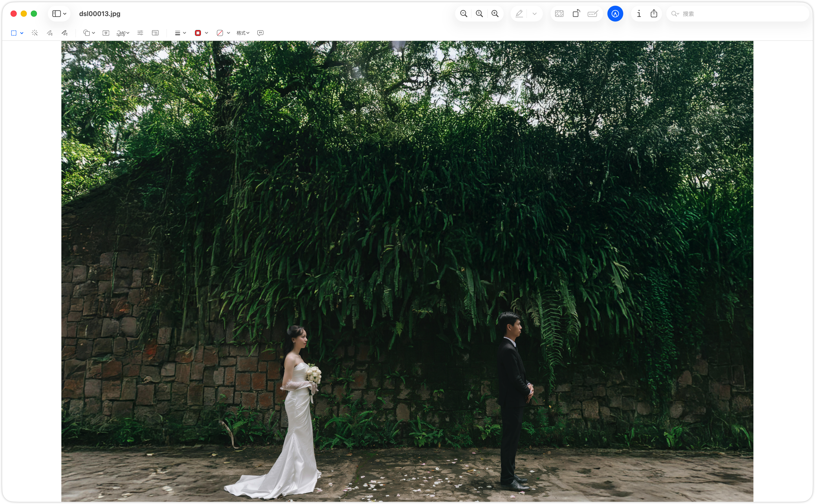Open highlight color options chevron
Image resolution: width=815 pixels, height=504 pixels.
(x=534, y=14)
